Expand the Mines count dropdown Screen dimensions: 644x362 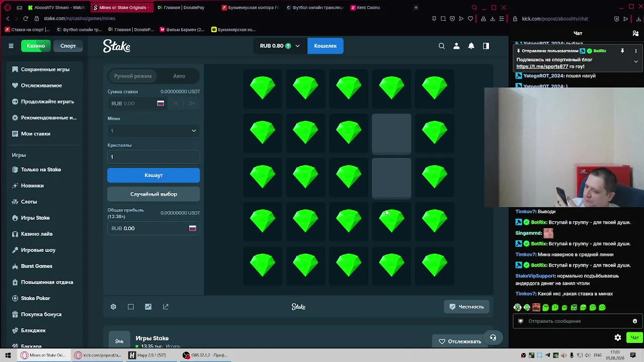tap(153, 131)
